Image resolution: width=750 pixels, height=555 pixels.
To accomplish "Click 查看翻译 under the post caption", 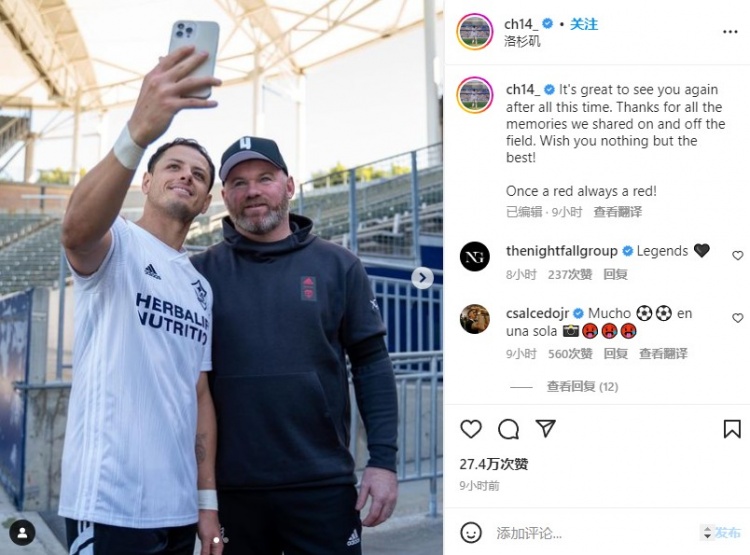I will (618, 211).
